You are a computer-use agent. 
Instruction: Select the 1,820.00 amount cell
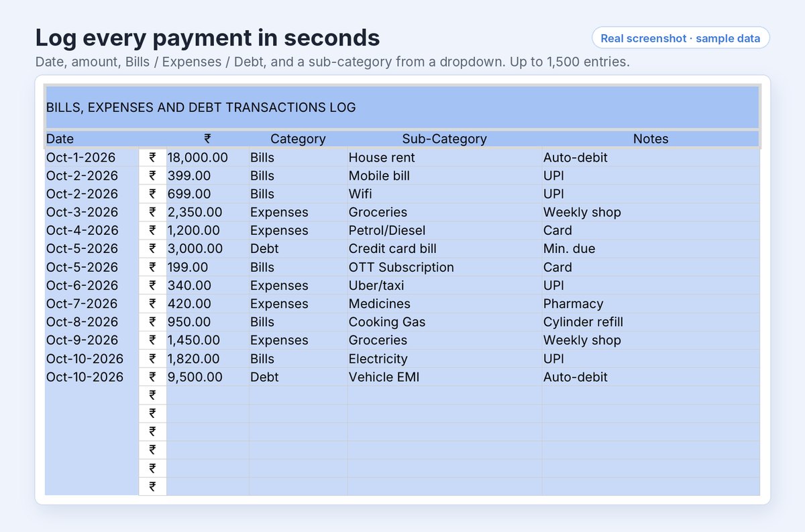(x=207, y=359)
